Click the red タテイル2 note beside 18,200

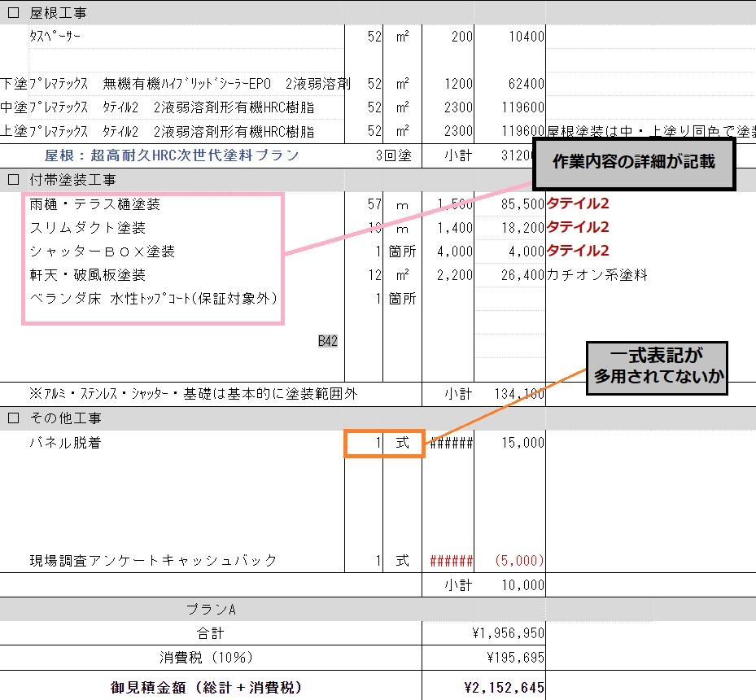coord(578,226)
